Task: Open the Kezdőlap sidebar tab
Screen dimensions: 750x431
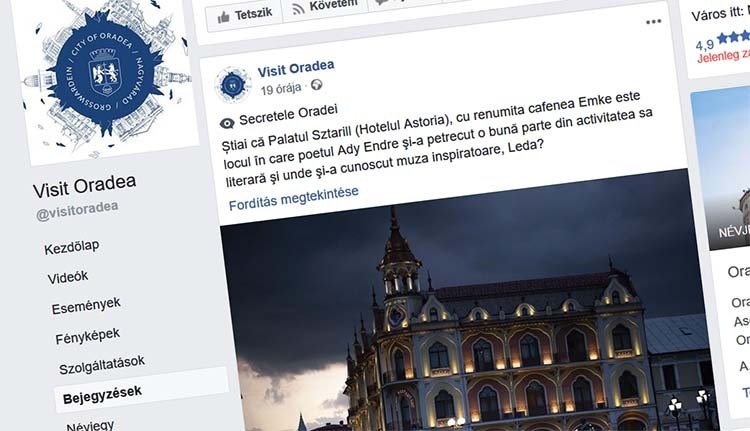Action: (72, 247)
